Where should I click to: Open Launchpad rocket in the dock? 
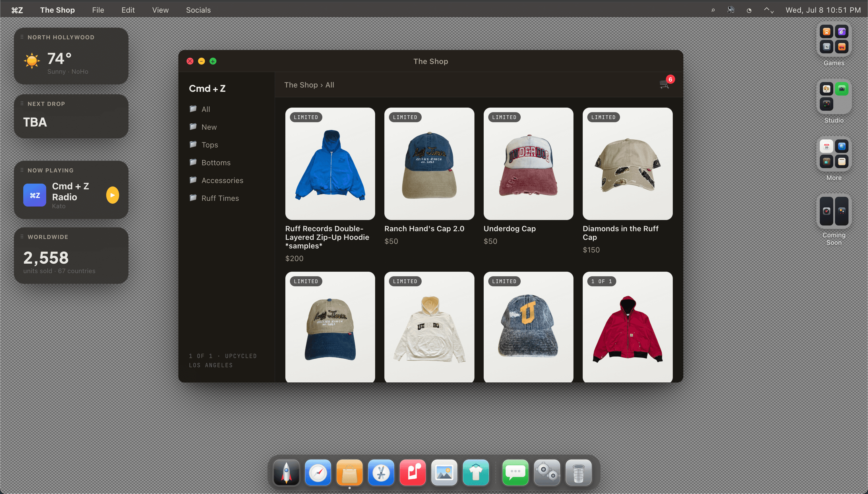(286, 472)
